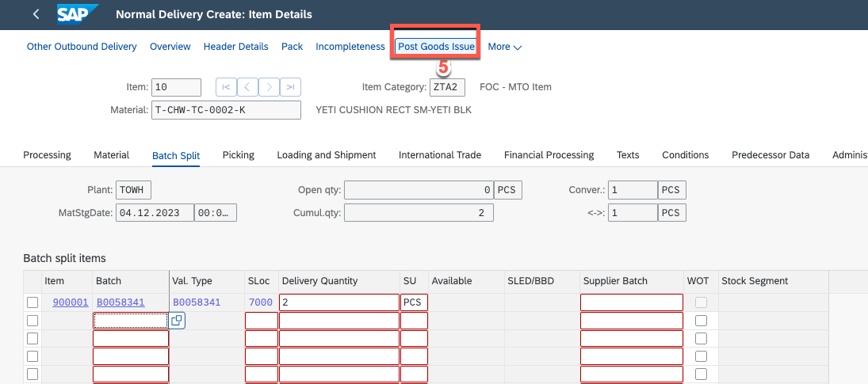Go to previous item arrow icon
868x384 pixels.
247,87
